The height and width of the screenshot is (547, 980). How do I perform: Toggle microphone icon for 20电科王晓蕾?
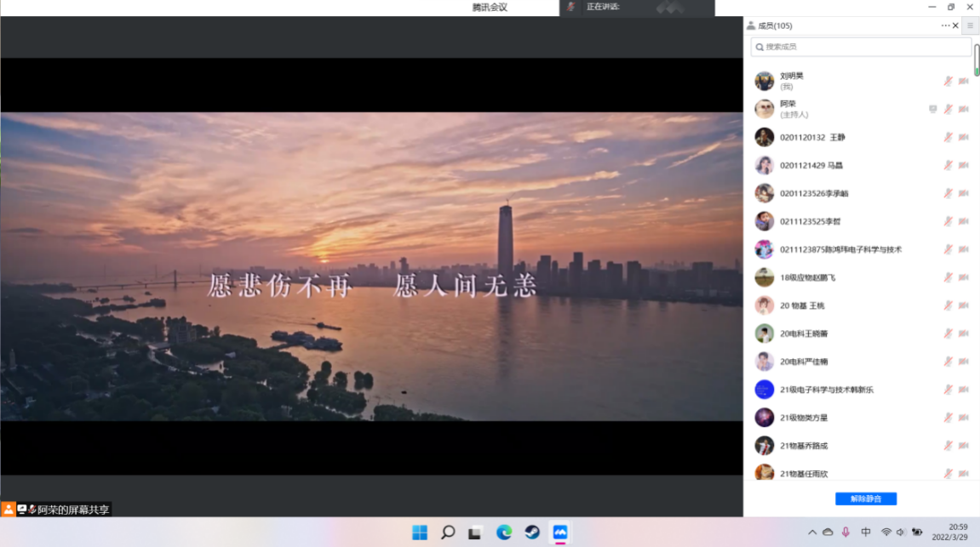click(948, 333)
